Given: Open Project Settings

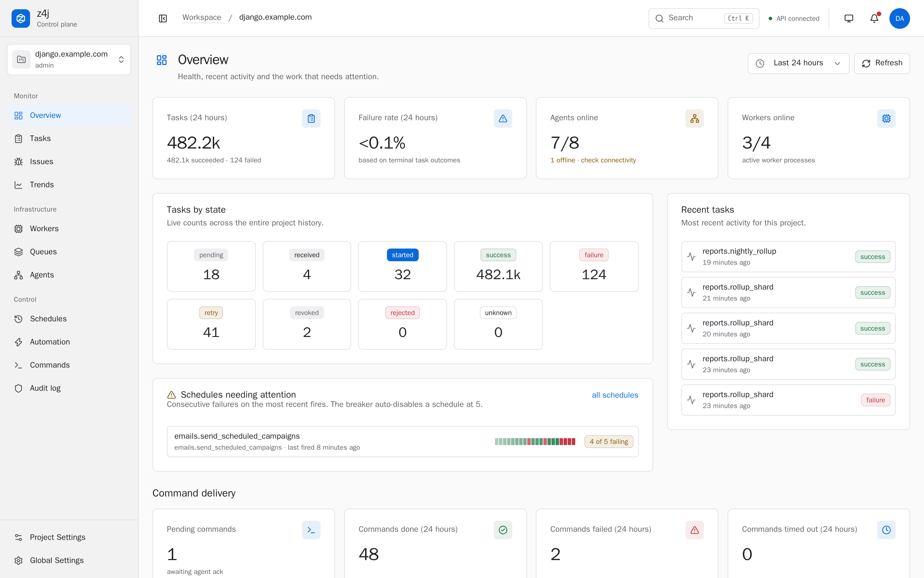Looking at the screenshot, I should click(x=69, y=537).
